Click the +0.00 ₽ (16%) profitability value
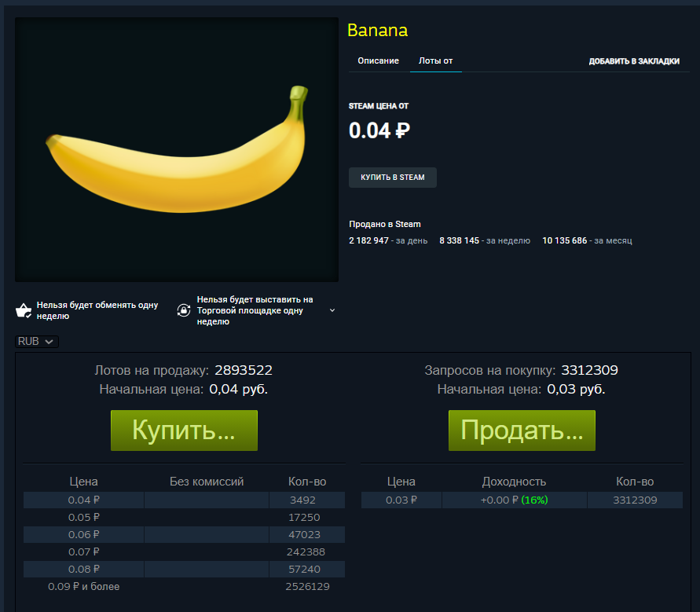700x612 pixels. pyautogui.click(x=515, y=500)
